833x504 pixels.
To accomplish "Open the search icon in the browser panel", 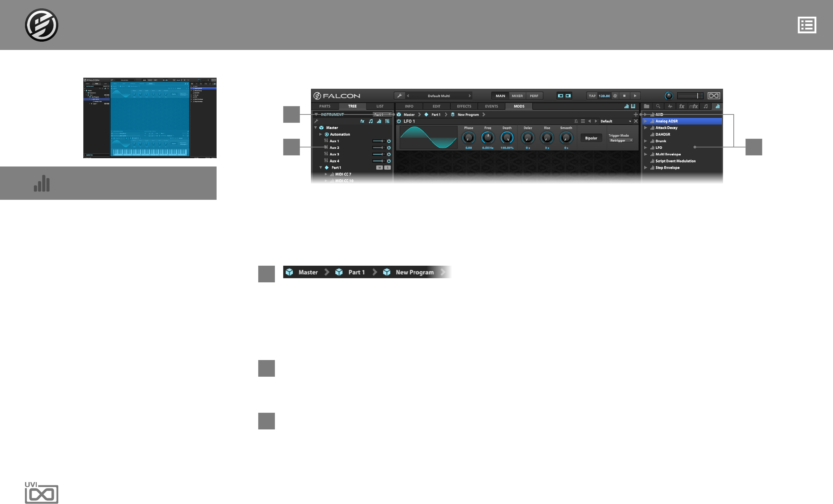I will 658,106.
